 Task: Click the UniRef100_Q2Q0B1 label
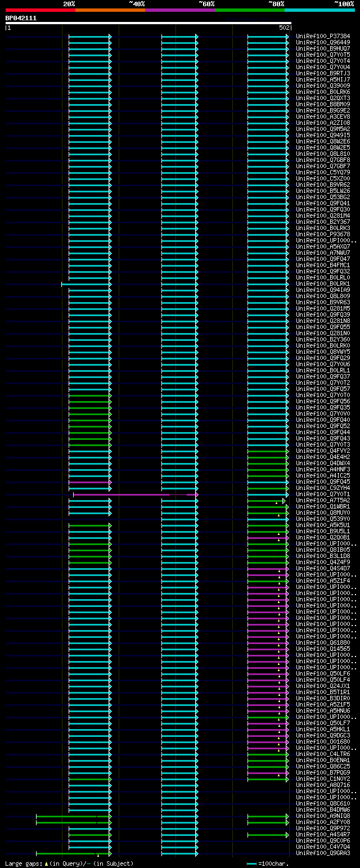point(323,537)
